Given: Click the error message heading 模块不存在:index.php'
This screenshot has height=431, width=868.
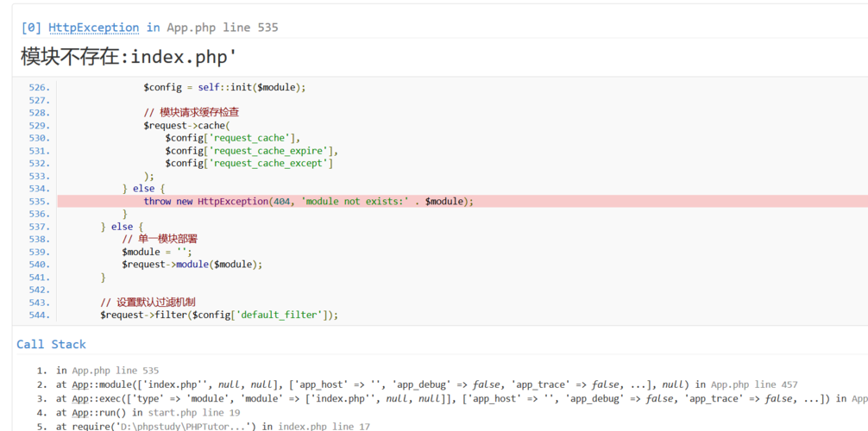Looking at the screenshot, I should click(x=129, y=57).
